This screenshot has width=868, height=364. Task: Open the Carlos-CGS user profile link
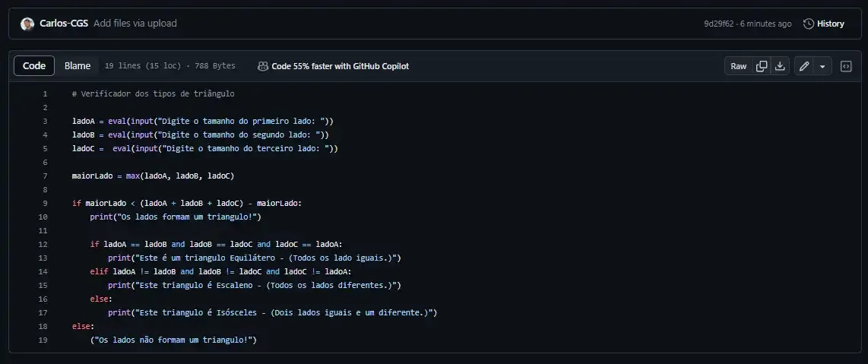(65, 24)
